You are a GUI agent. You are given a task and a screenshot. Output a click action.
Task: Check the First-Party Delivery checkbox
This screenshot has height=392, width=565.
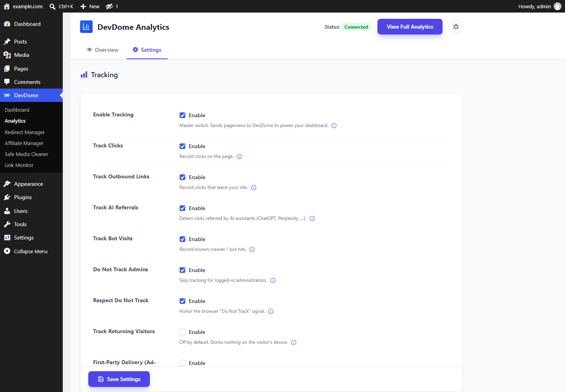point(182,363)
